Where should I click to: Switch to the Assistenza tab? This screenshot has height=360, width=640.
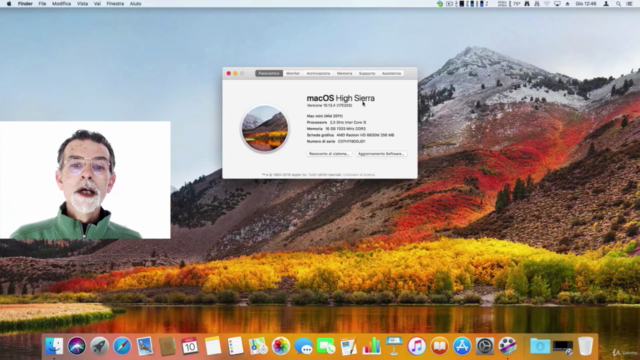pos(391,73)
